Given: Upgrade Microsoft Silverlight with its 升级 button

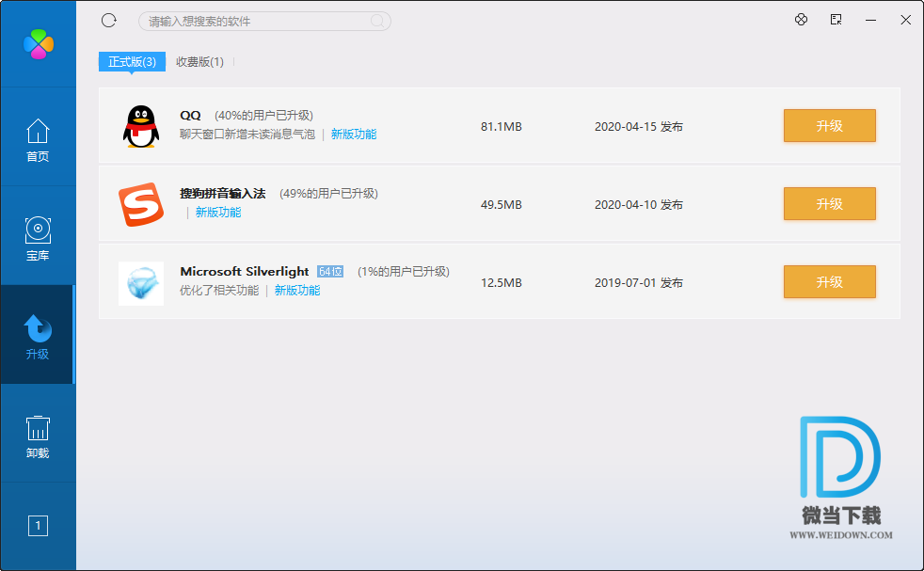Looking at the screenshot, I should (x=829, y=281).
